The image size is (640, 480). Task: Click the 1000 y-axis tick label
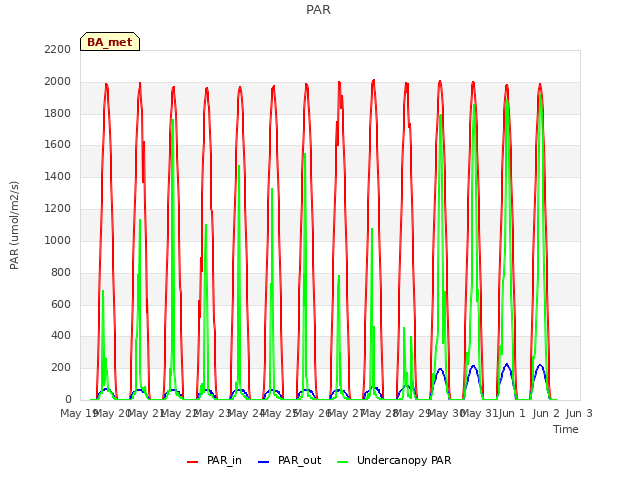coord(58,240)
